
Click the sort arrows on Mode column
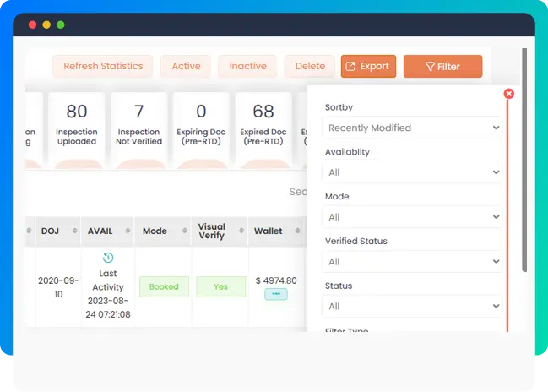click(184, 231)
